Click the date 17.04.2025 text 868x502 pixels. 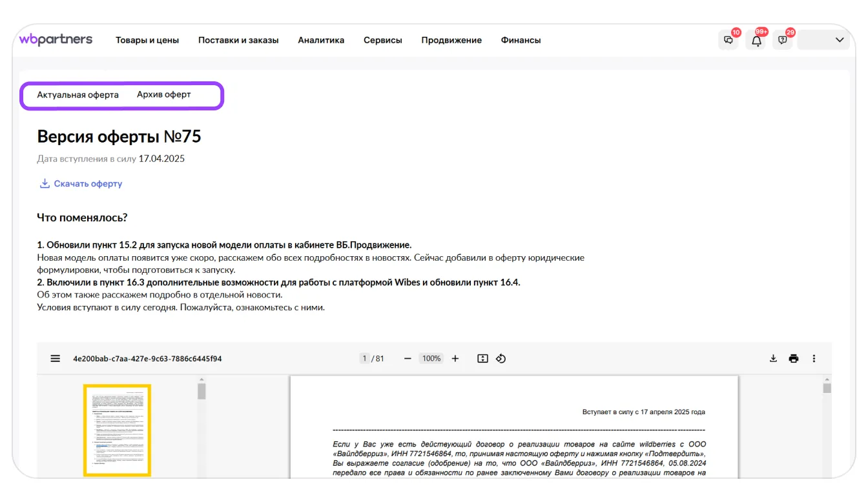pos(161,159)
